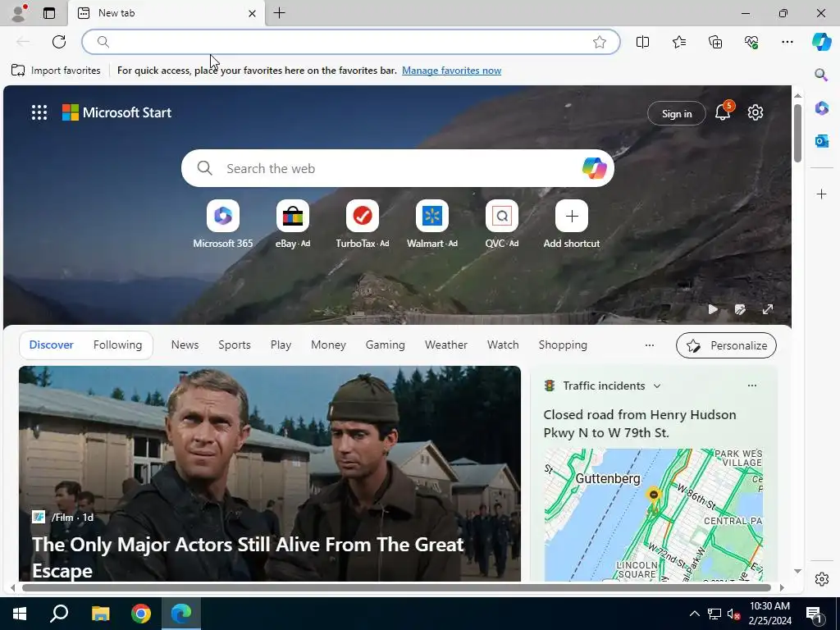Open the Money tab
This screenshot has width=840, height=630.
point(328,345)
